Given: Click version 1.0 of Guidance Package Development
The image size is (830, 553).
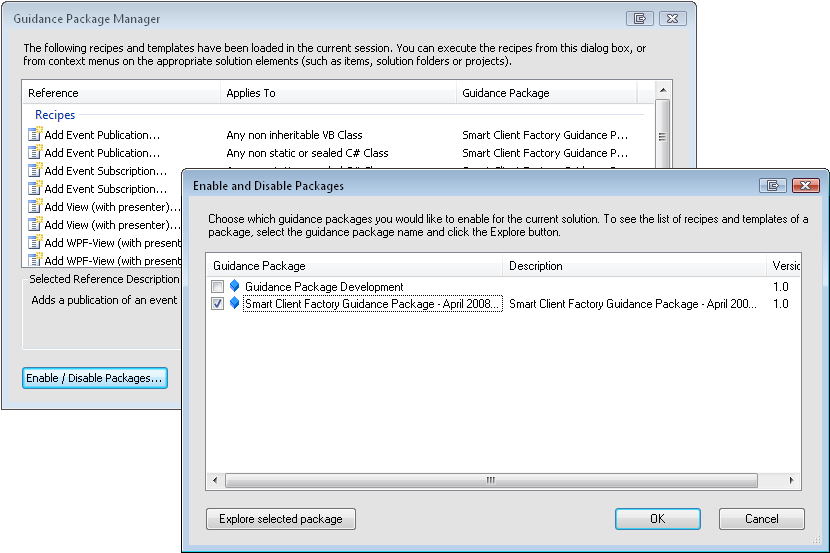Looking at the screenshot, I should click(x=780, y=287).
